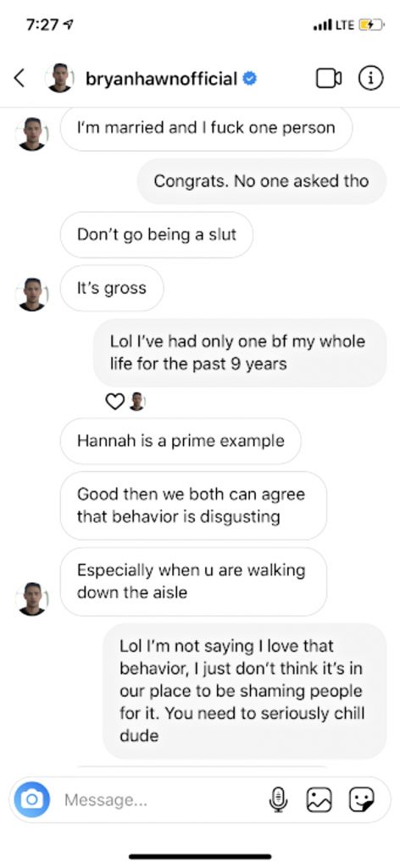Viewport: 400px width, 868px height.
Task: Tap the "Don't go being a slut" message bubble
Action: pos(157,235)
